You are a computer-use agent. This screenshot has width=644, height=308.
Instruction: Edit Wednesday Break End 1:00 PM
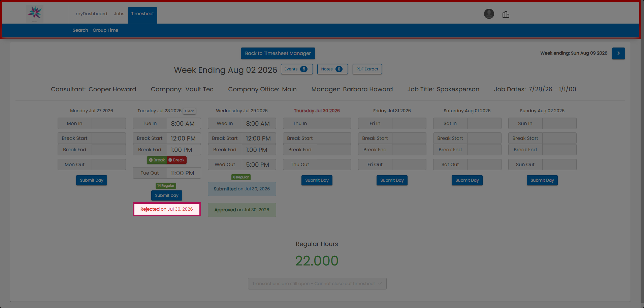[259, 150]
